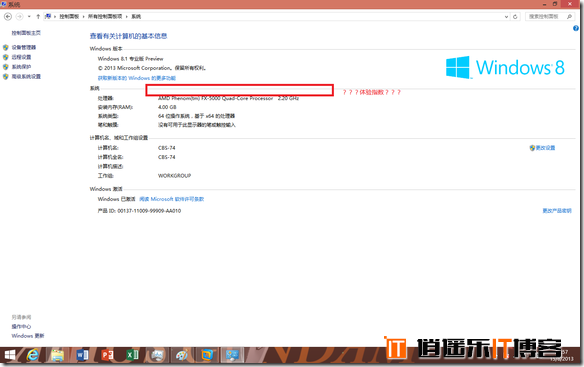This screenshot has height=367, width=584.
Task: Expand the chevron after 所有控制面板项 breadcrumb
Action: 127,17
